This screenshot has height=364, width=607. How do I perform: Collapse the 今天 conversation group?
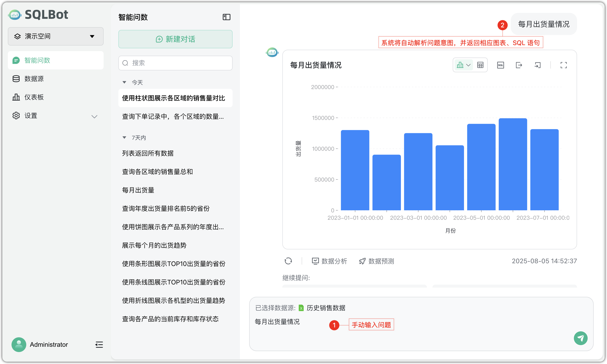[124, 82]
